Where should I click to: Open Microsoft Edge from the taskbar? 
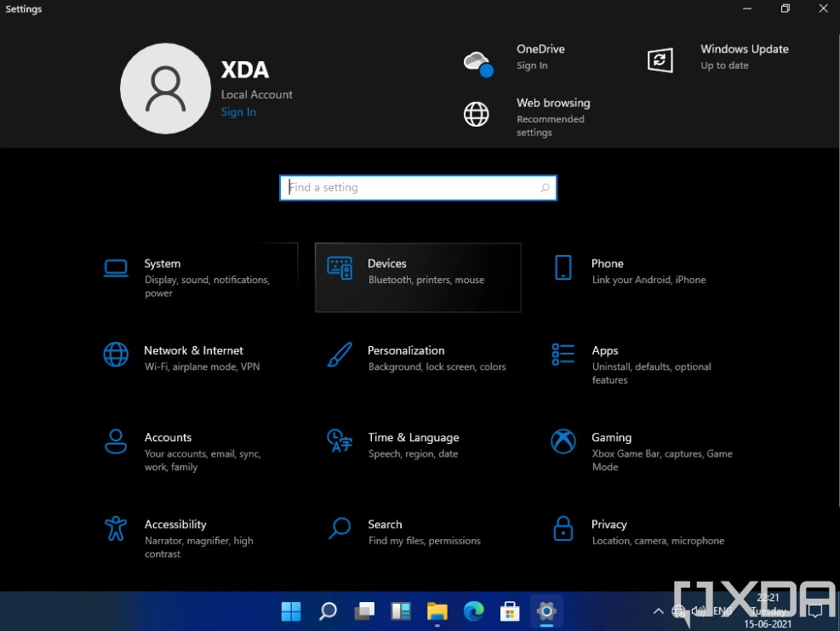point(473,611)
